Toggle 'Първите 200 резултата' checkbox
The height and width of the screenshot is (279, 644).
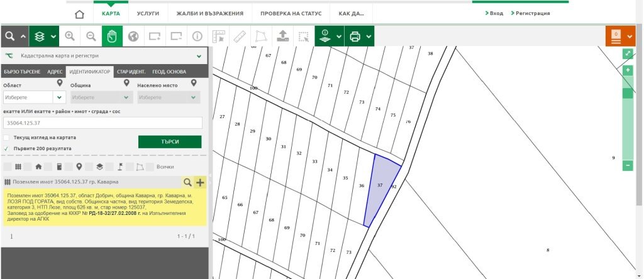(x=6, y=148)
